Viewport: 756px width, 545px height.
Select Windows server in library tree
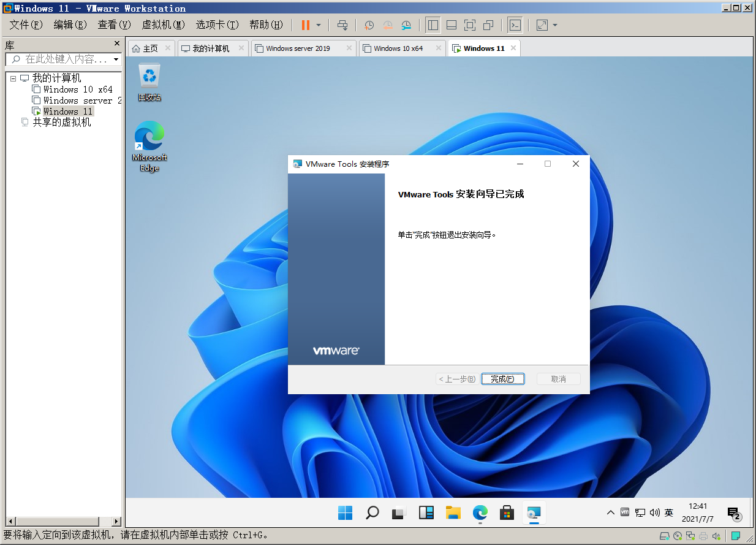[x=82, y=101]
